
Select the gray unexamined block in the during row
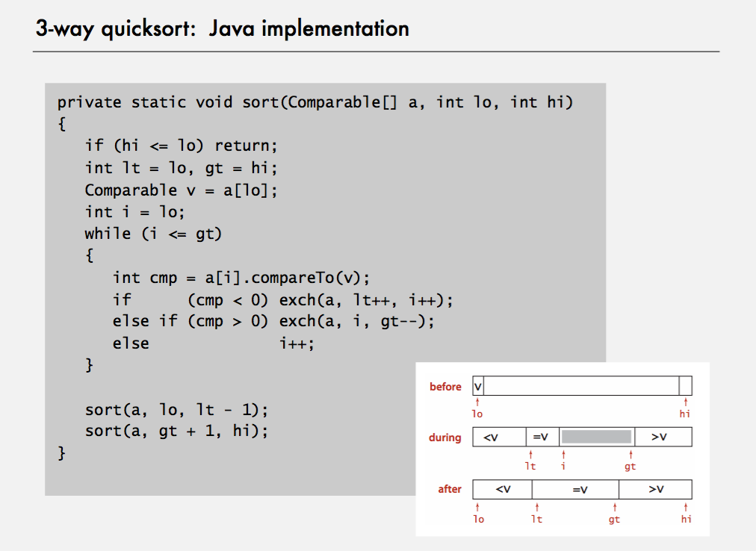pyautogui.click(x=596, y=437)
